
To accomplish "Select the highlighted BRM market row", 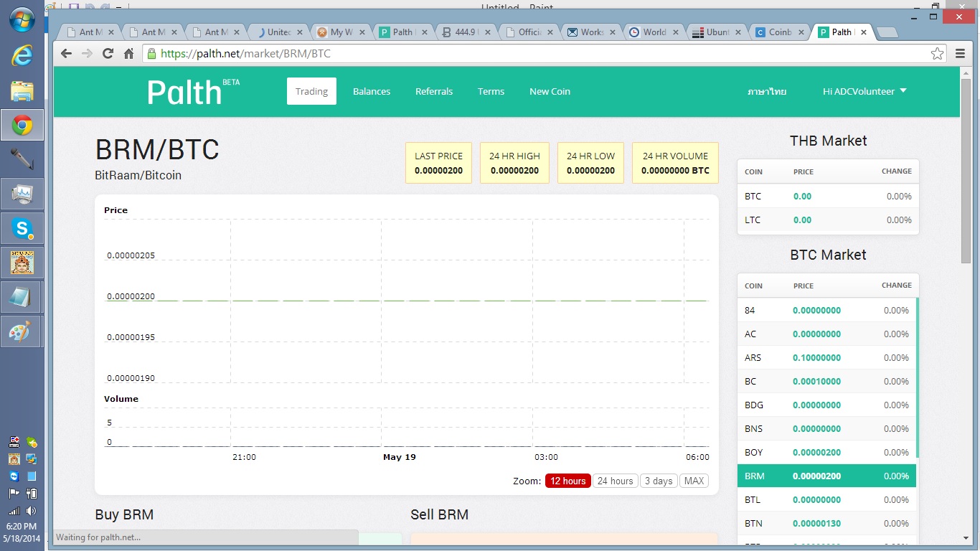I will (x=826, y=476).
